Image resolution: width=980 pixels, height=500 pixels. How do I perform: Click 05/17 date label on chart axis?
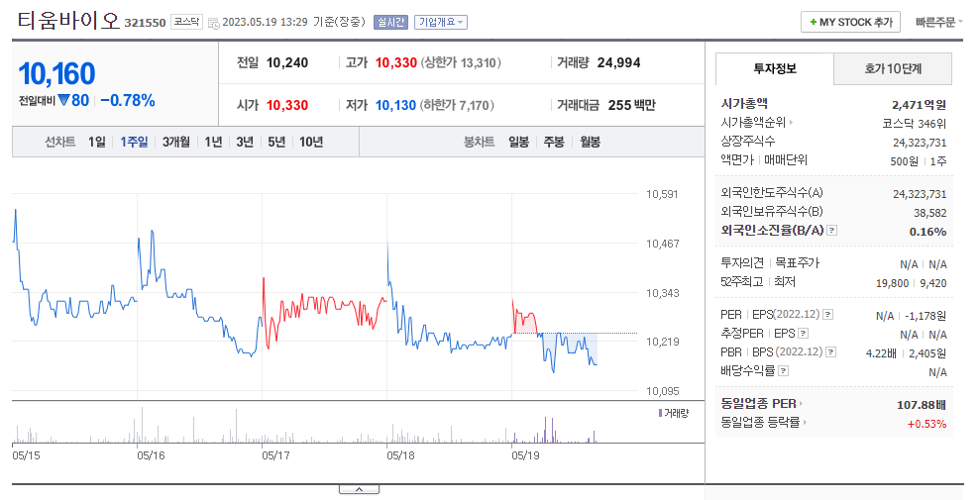pyautogui.click(x=275, y=455)
